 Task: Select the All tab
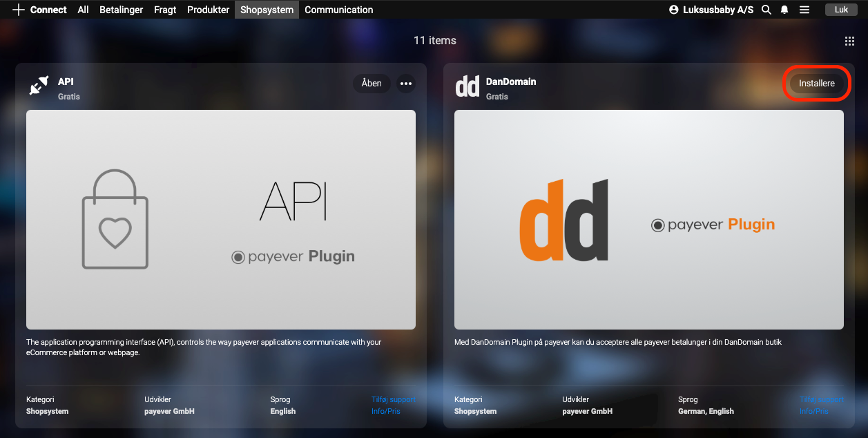[84, 10]
